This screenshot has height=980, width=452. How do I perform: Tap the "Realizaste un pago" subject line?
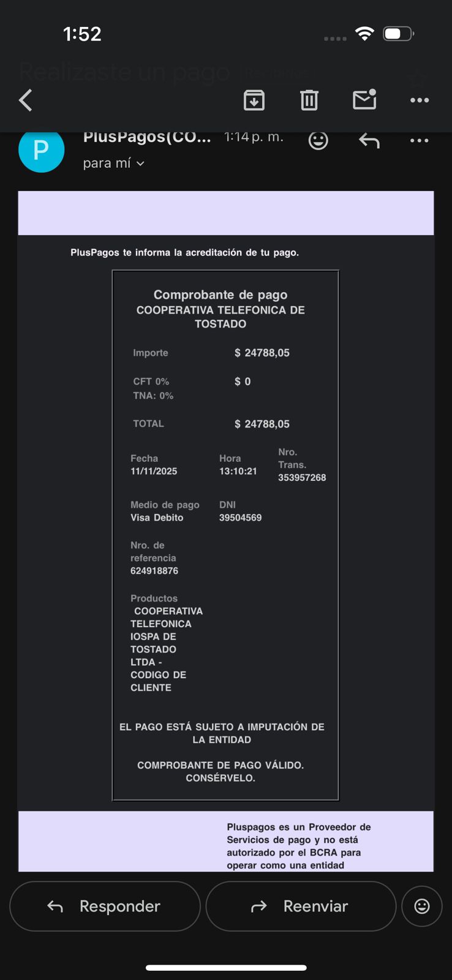[124, 73]
